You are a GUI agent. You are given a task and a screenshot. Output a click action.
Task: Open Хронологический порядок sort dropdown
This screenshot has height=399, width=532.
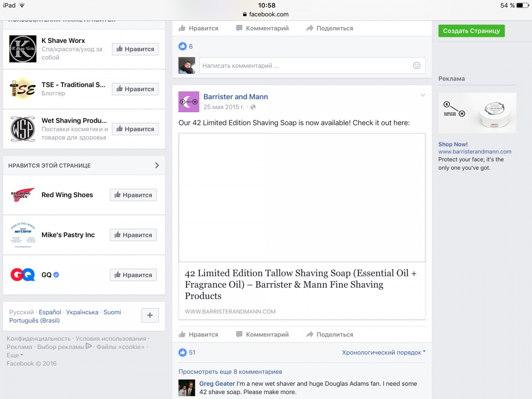pos(384,352)
